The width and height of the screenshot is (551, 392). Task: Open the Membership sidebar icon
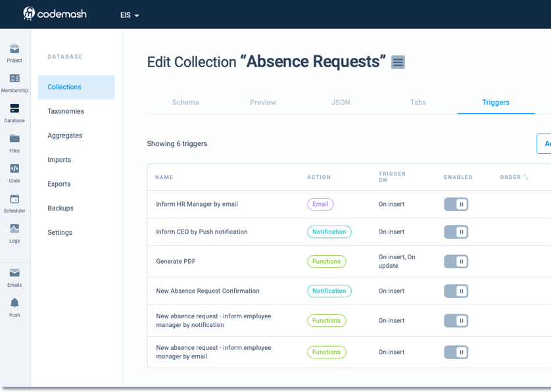[14, 84]
